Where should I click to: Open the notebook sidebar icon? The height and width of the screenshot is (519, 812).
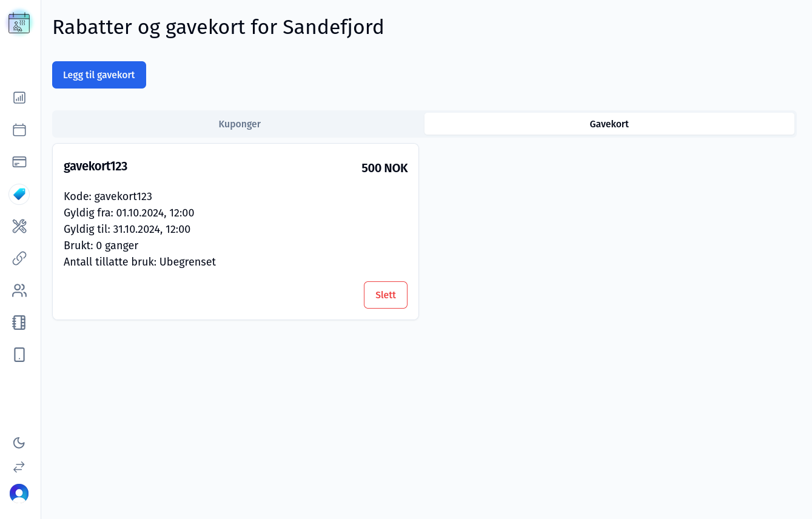19,323
